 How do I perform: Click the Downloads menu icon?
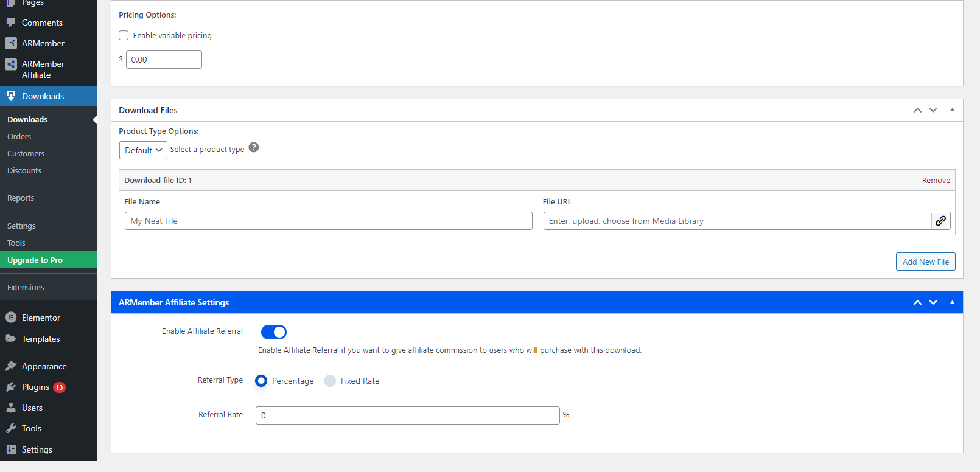[11, 96]
